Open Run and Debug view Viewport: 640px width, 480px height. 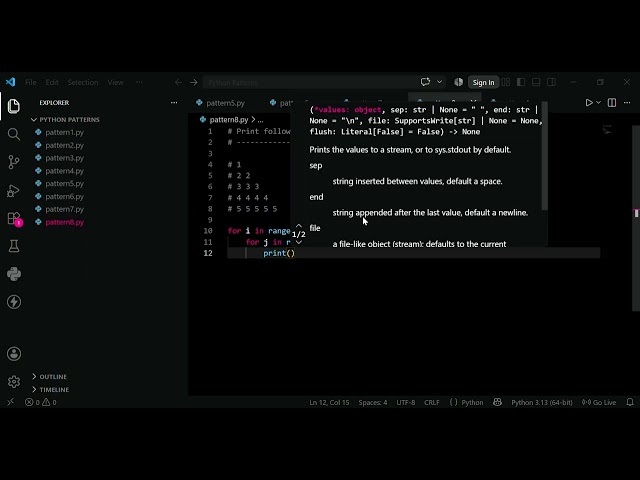(x=13, y=191)
